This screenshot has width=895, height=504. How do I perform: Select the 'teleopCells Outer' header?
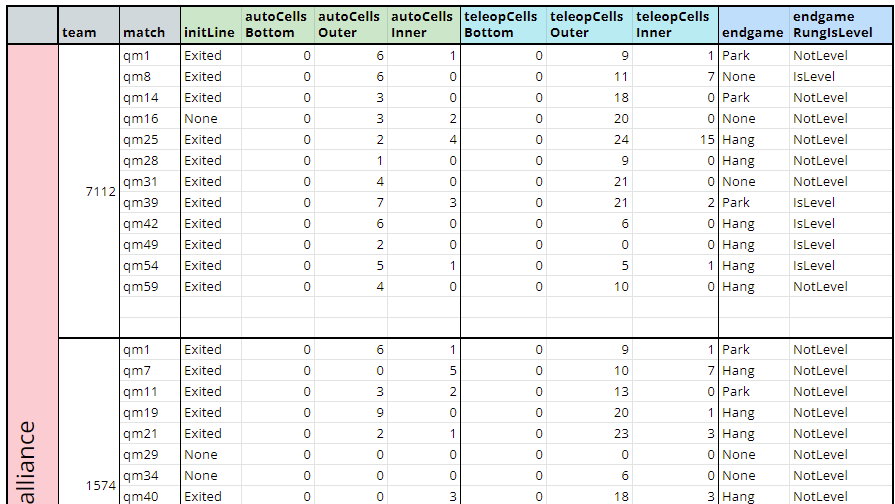589,26
